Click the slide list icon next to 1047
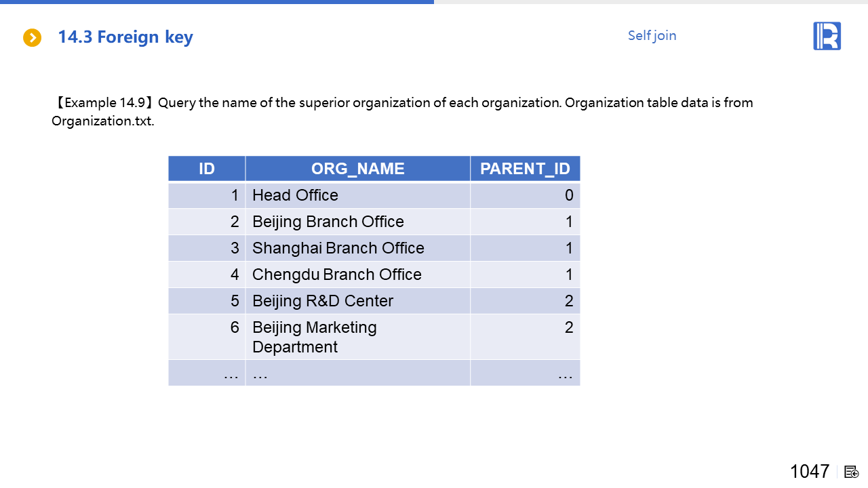 [852, 472]
